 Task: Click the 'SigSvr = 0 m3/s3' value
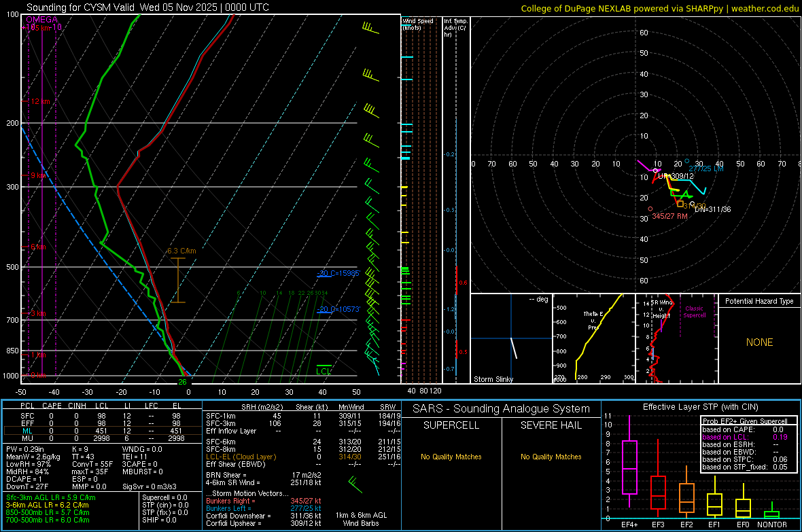(x=150, y=486)
